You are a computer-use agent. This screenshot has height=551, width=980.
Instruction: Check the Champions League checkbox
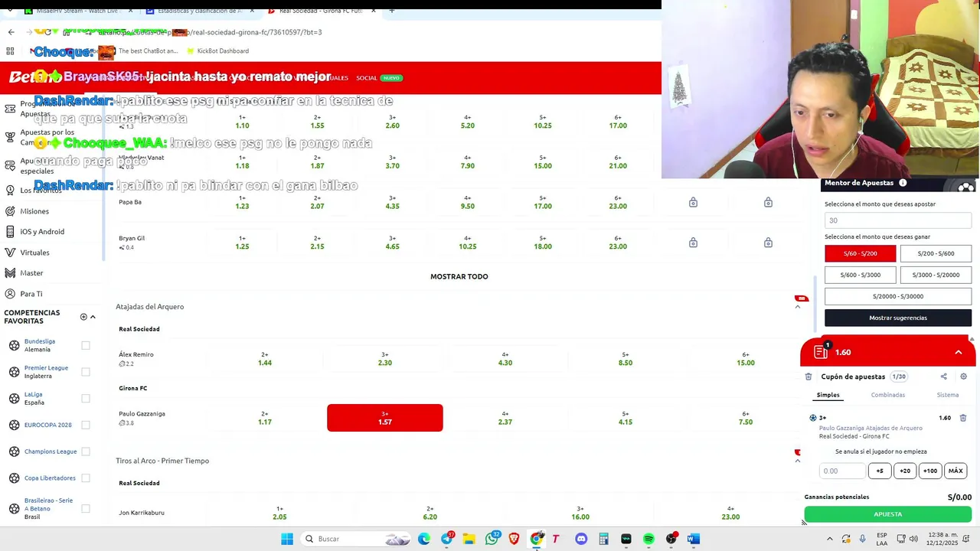pyautogui.click(x=86, y=452)
